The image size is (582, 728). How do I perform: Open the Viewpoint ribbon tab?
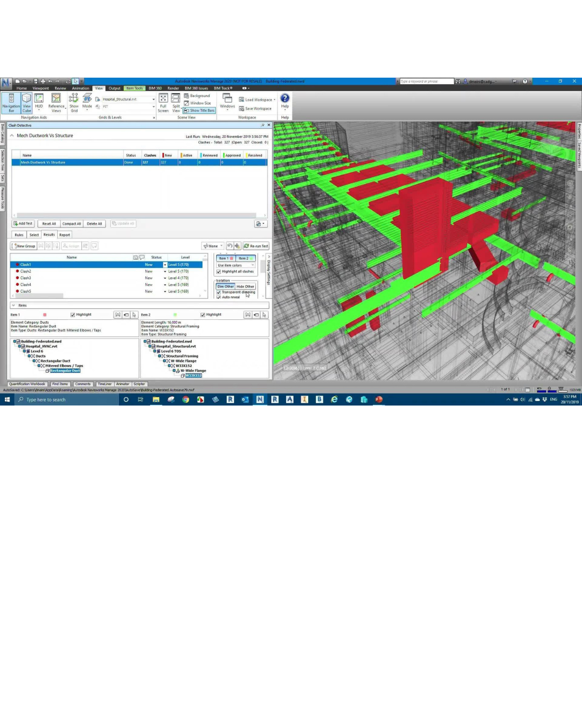click(x=40, y=88)
